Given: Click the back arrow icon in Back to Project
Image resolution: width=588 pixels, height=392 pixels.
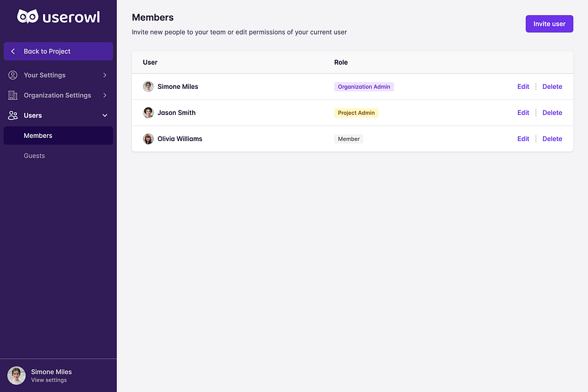Looking at the screenshot, I should pyautogui.click(x=13, y=52).
